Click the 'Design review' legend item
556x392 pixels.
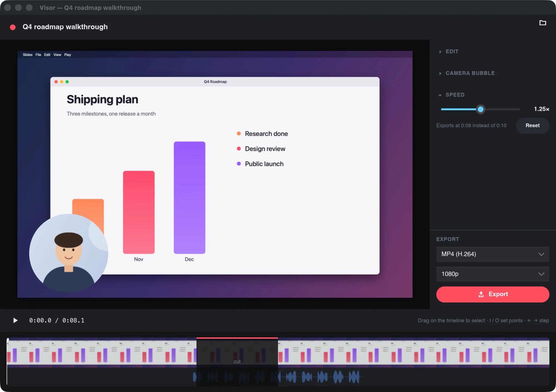pos(261,149)
